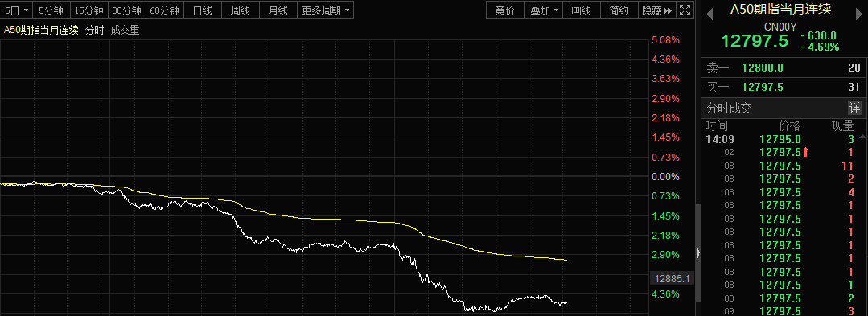Select the 60分钟 period tab
868x316 pixels.
point(164,10)
